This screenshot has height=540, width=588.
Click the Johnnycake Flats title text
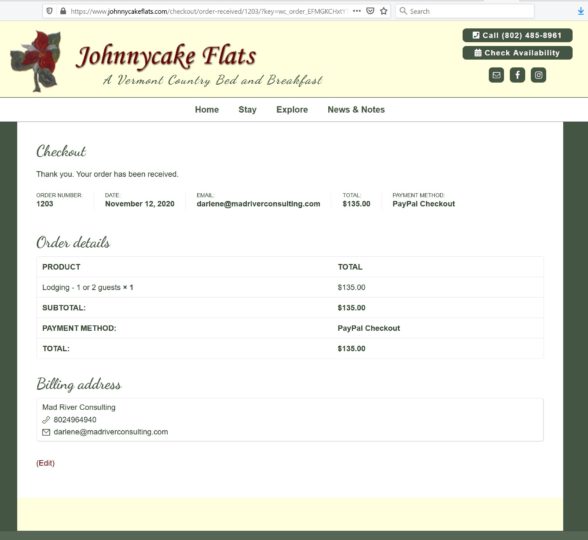(166, 56)
